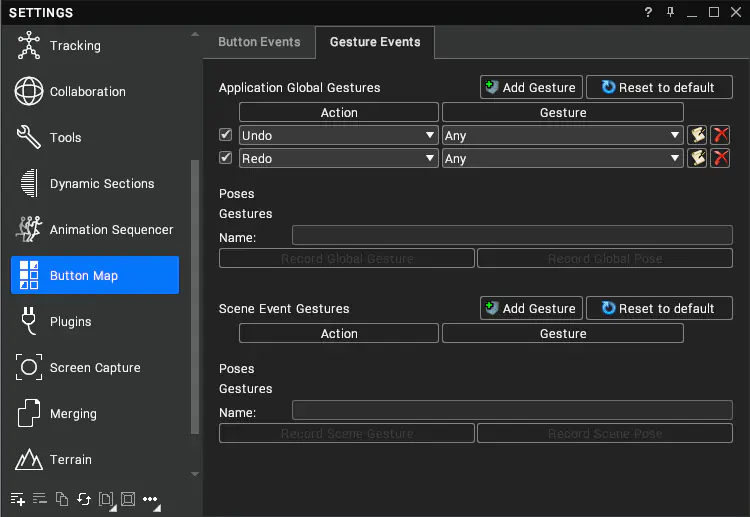Click Gesture column header in Global Gestures table
Screen dimensions: 750x517
pos(562,112)
